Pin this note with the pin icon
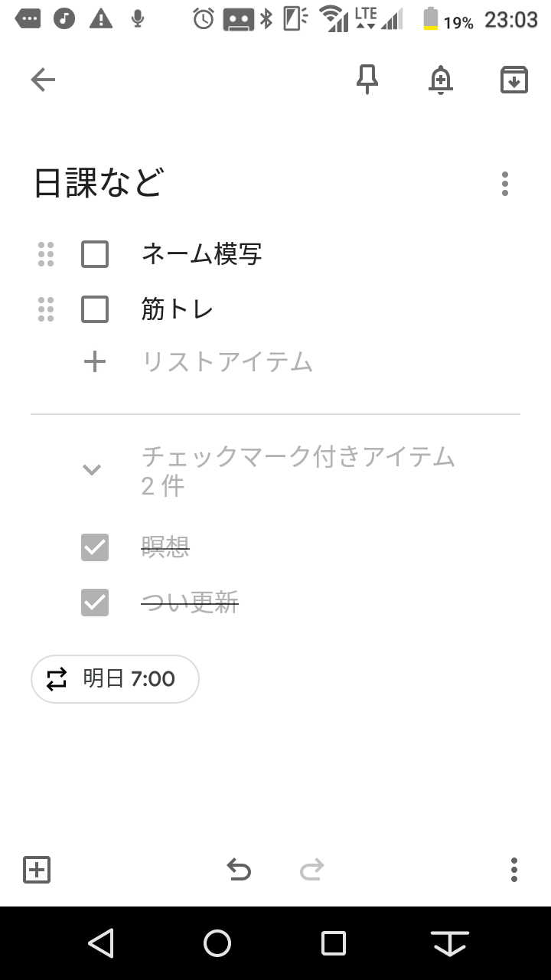Image resolution: width=551 pixels, height=980 pixels. tap(367, 80)
